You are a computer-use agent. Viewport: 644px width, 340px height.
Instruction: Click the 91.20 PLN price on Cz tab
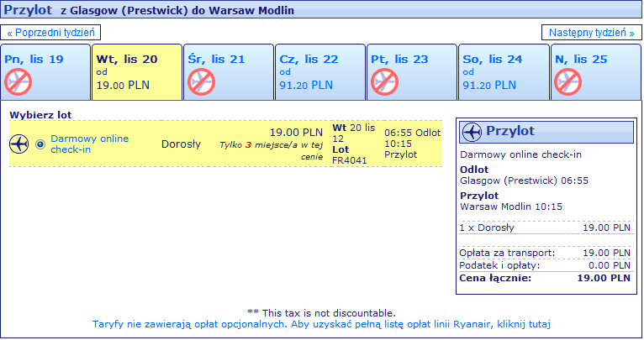(x=306, y=86)
